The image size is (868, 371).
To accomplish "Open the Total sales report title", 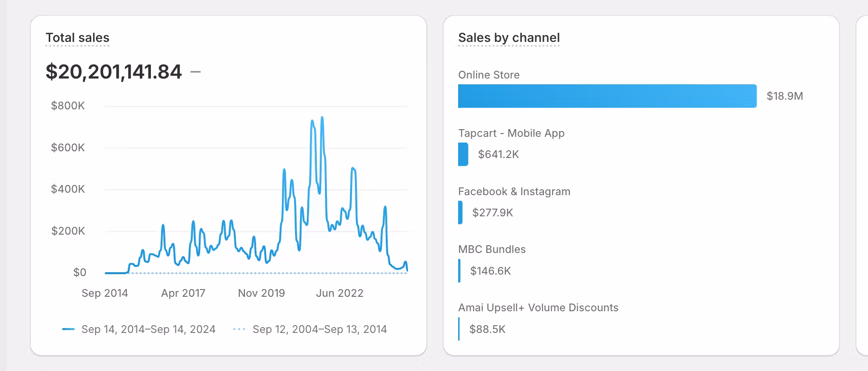I will coord(77,38).
